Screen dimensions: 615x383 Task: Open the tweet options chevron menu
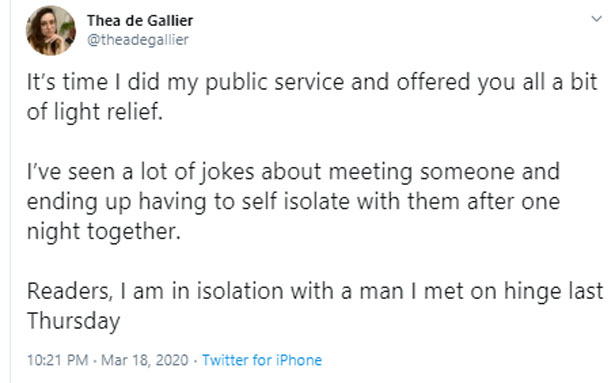click(596, 18)
